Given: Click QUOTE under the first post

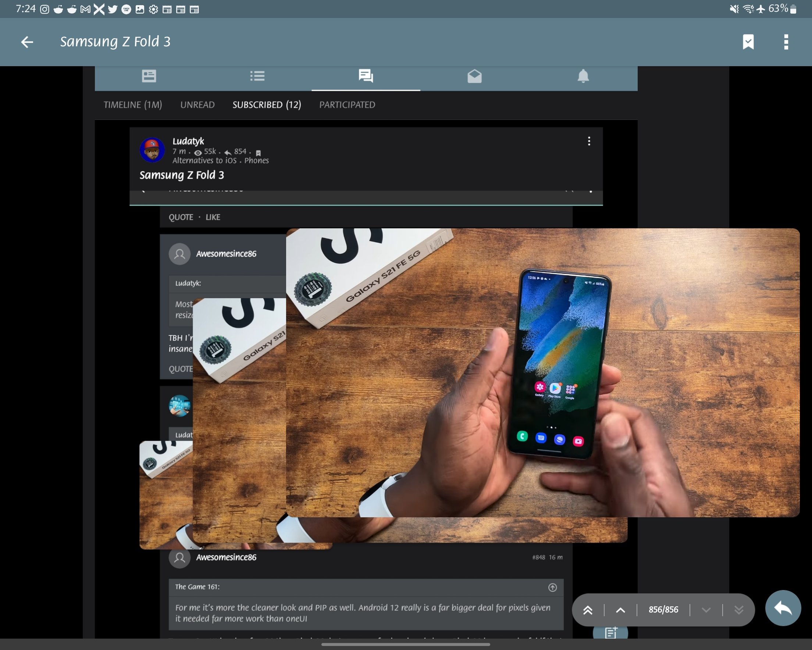Looking at the screenshot, I should point(181,217).
